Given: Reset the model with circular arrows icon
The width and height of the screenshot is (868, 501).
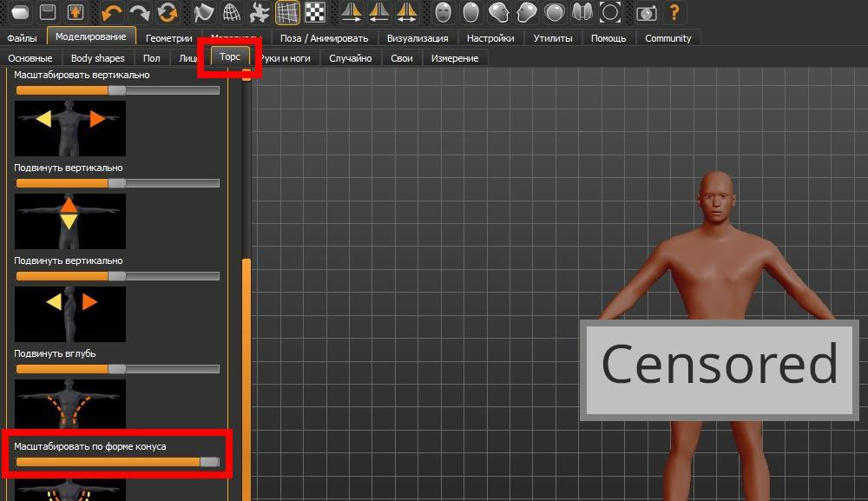Looking at the screenshot, I should click(168, 12).
